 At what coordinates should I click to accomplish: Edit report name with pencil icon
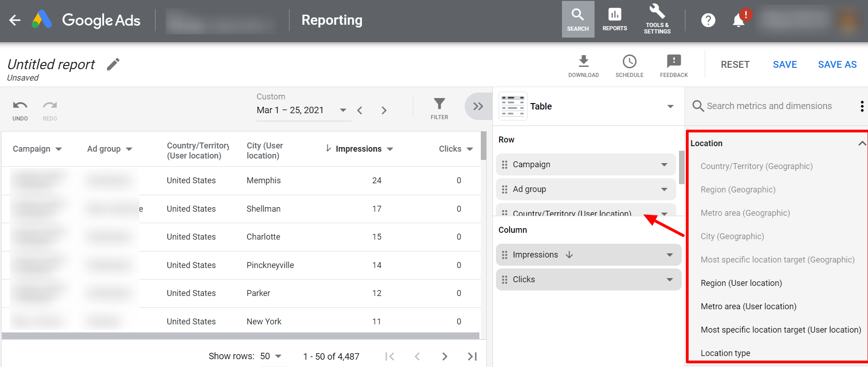pos(113,64)
